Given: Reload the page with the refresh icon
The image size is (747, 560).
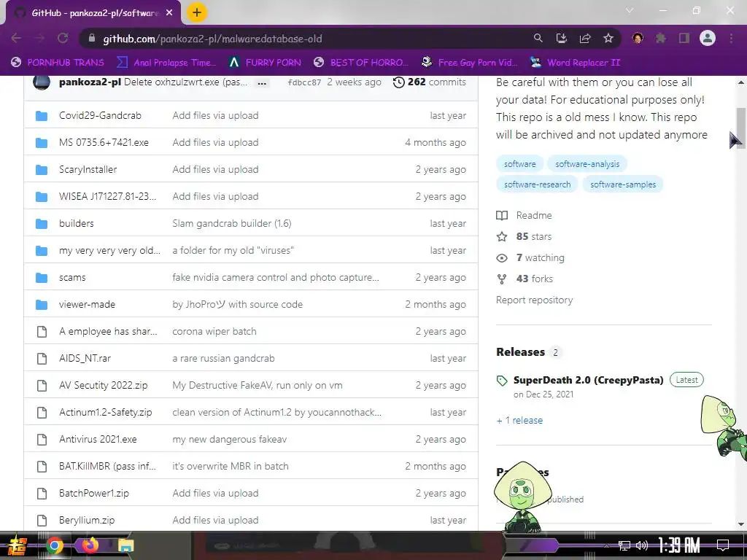Looking at the screenshot, I should [63, 38].
